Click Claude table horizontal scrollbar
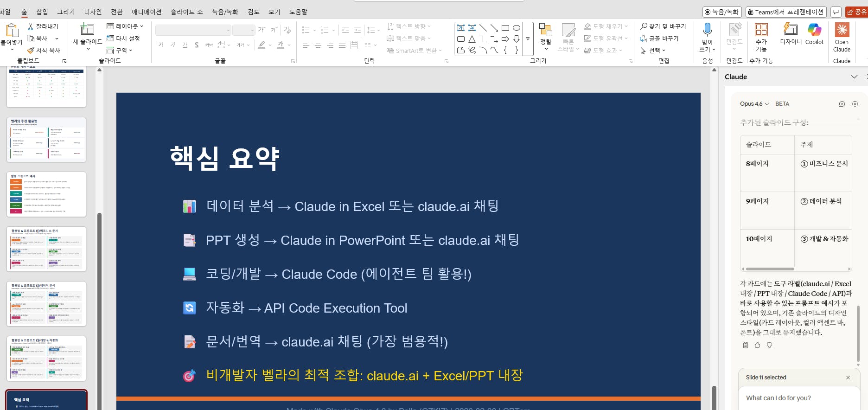Viewport: 868px width, 410px height. [x=770, y=269]
